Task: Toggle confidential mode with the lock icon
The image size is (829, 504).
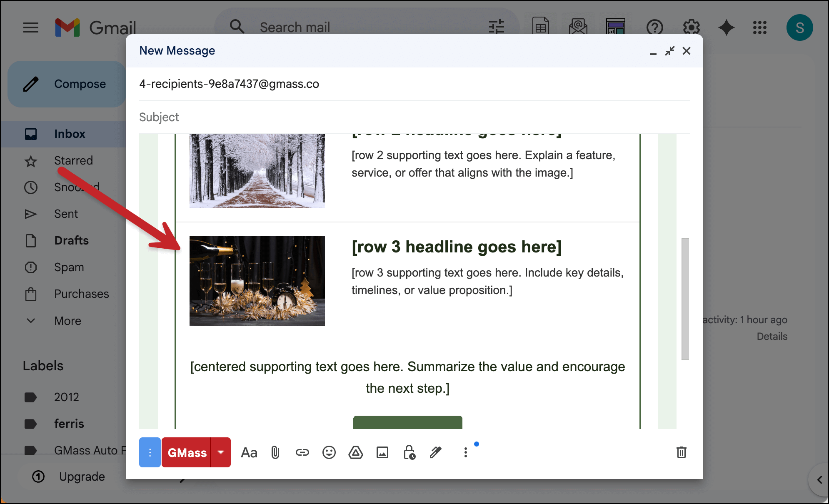Action: (x=409, y=452)
